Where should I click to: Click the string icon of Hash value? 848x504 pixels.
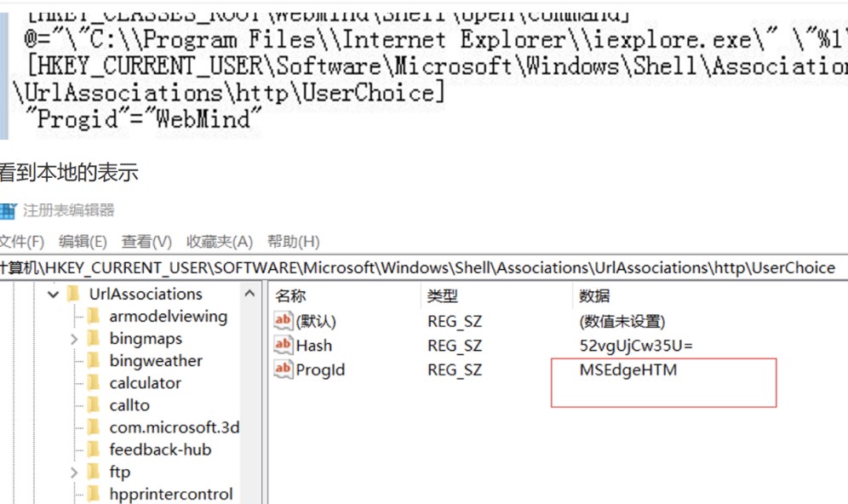[283, 345]
